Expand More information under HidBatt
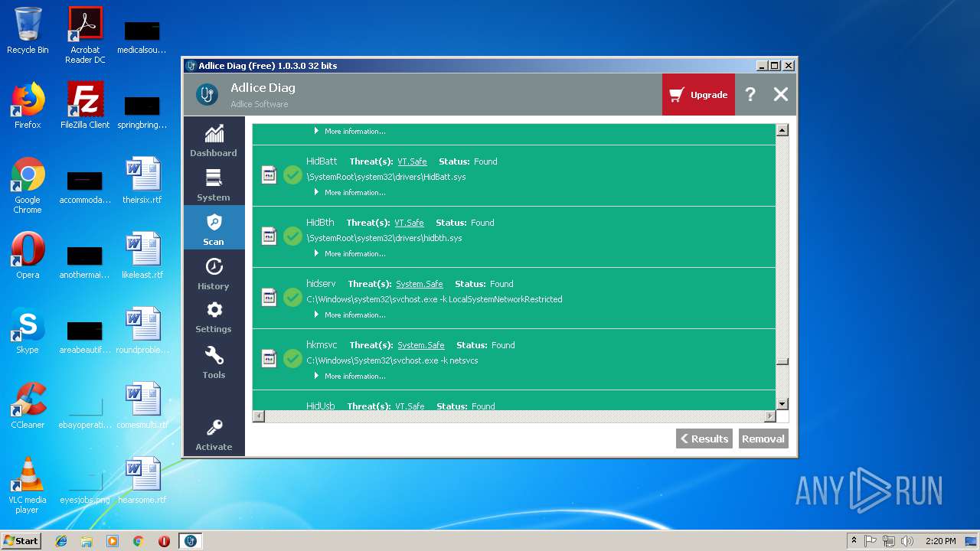980x551 pixels. [350, 193]
